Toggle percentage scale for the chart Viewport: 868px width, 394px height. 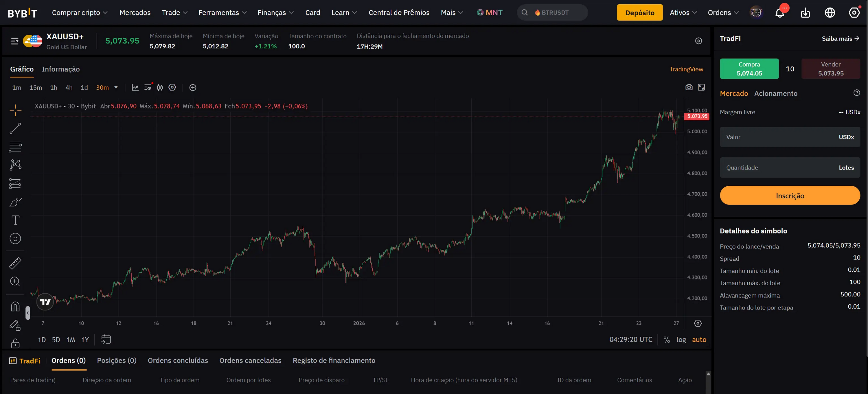point(666,339)
